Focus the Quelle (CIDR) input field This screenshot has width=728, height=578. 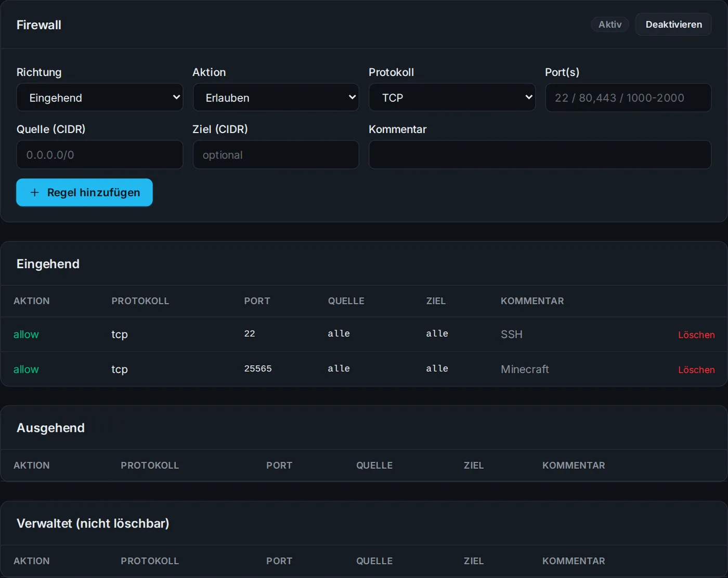99,155
